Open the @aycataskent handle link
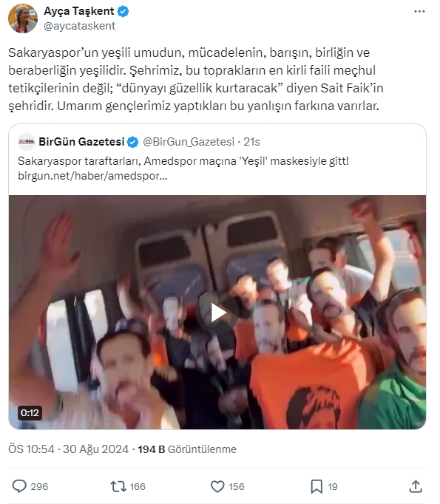The width and height of the screenshot is (440, 504). [x=79, y=26]
